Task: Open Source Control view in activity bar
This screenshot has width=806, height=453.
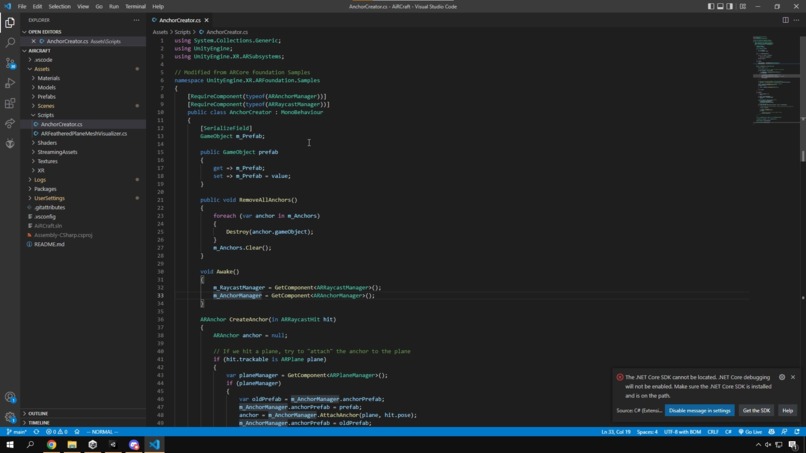Action: [x=10, y=63]
